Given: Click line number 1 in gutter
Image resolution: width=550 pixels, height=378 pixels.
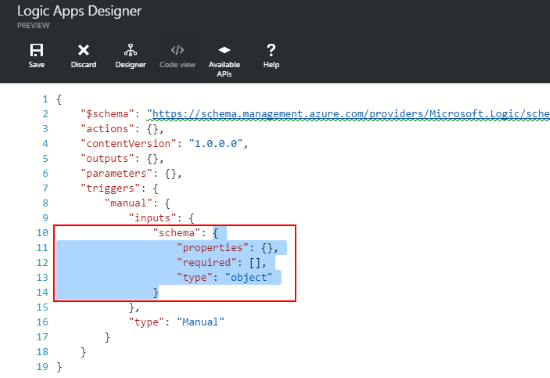Looking at the screenshot, I should pos(45,99).
